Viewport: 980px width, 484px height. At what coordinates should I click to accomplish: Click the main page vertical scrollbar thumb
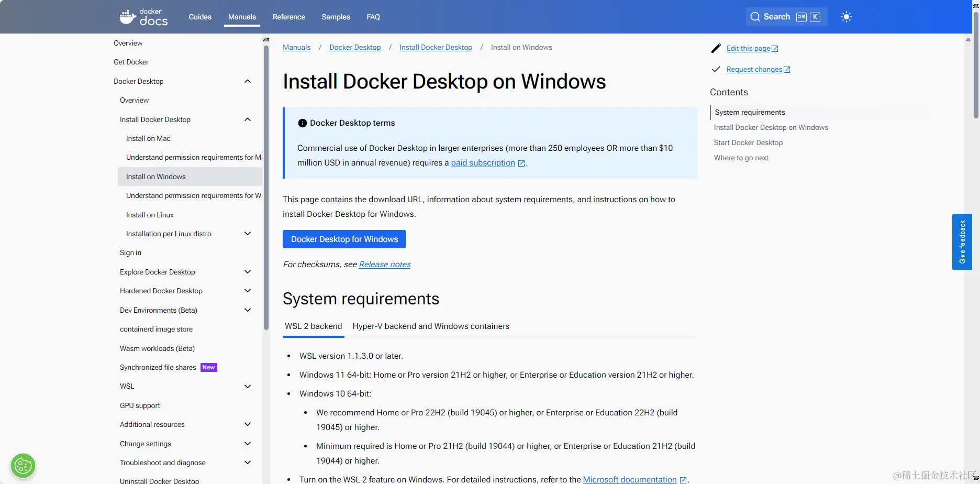click(x=976, y=65)
